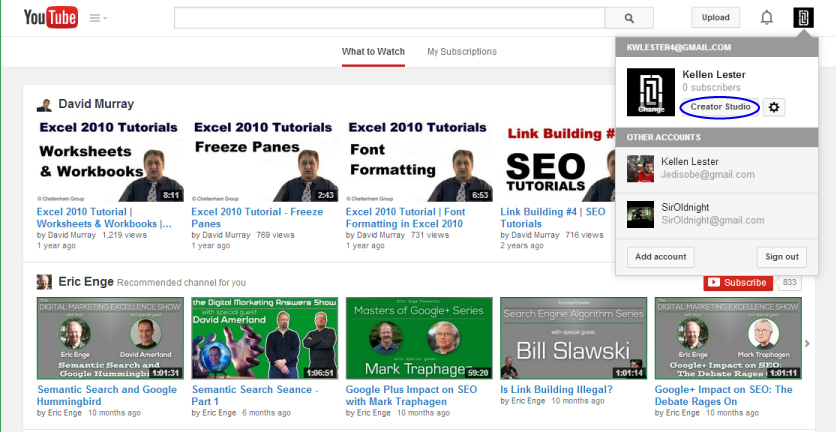Open David Murray channel heading
836x432 pixels.
point(96,104)
